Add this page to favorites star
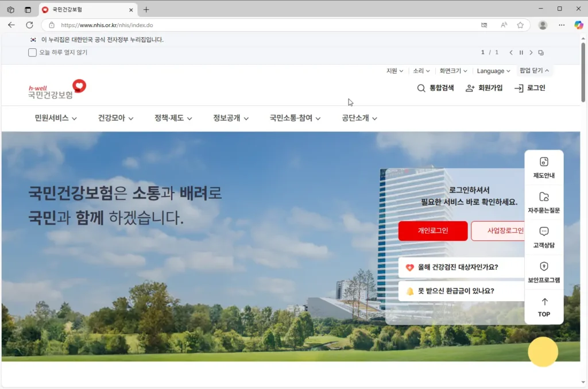Image resolution: width=588 pixels, height=389 pixels. click(520, 25)
